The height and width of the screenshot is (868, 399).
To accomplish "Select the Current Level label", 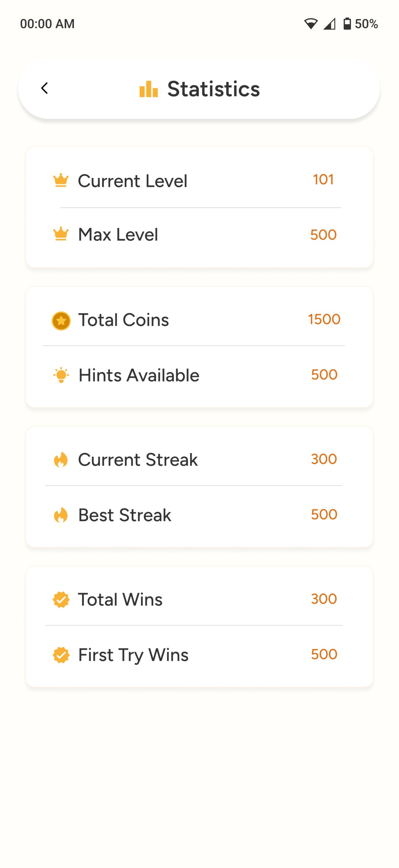I will tap(132, 181).
